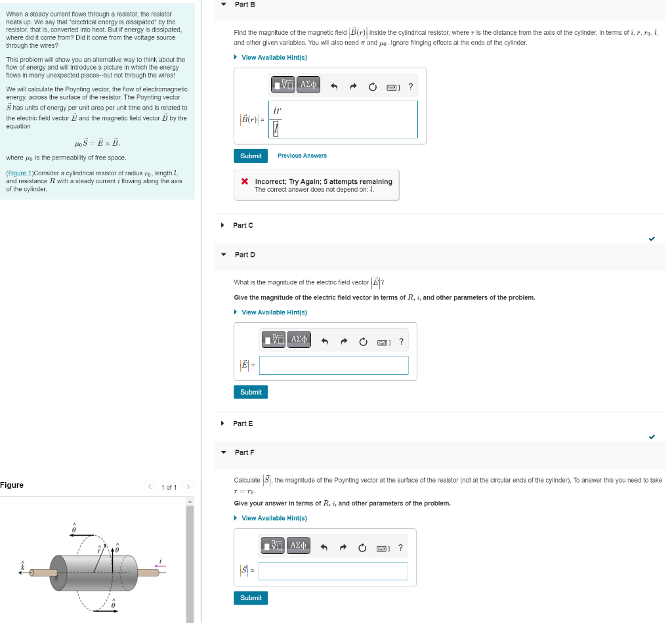Submit the Part D answer
The width and height of the screenshot is (672, 623).
[251, 393]
